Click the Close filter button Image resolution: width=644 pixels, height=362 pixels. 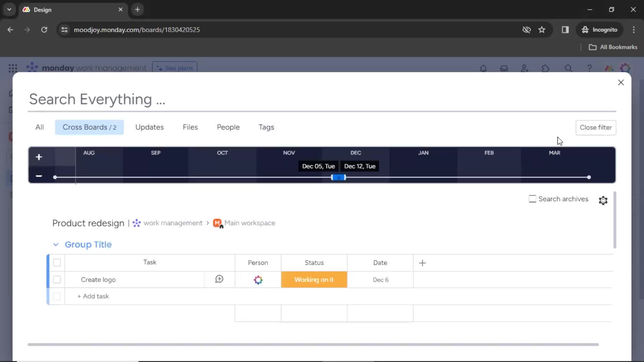[596, 127]
